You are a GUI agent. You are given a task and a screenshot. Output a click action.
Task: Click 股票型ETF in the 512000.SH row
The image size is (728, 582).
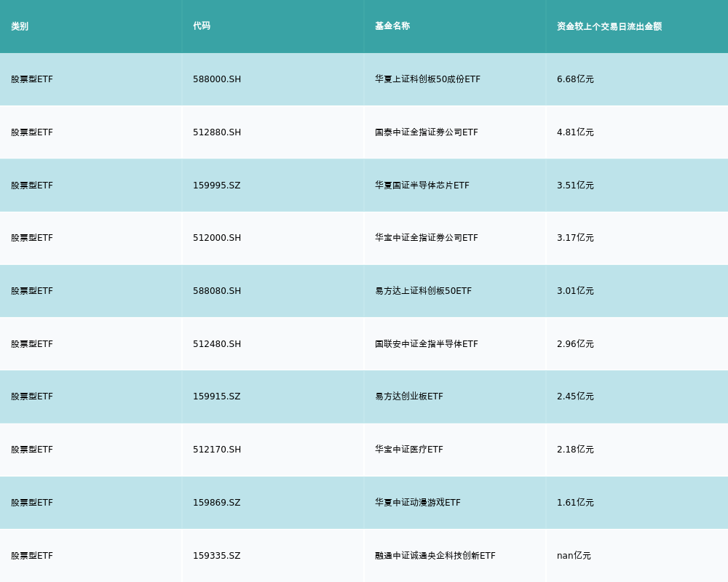pyautogui.click(x=32, y=238)
